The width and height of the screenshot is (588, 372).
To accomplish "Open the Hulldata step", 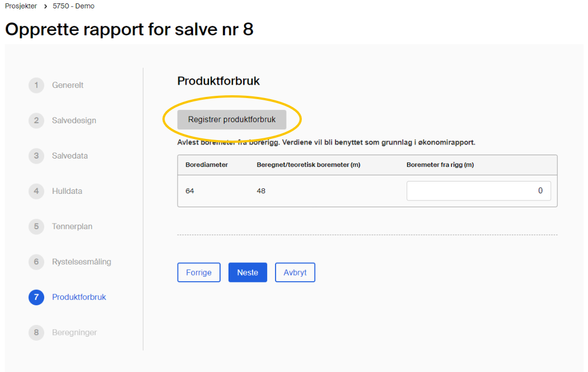I will tap(67, 191).
